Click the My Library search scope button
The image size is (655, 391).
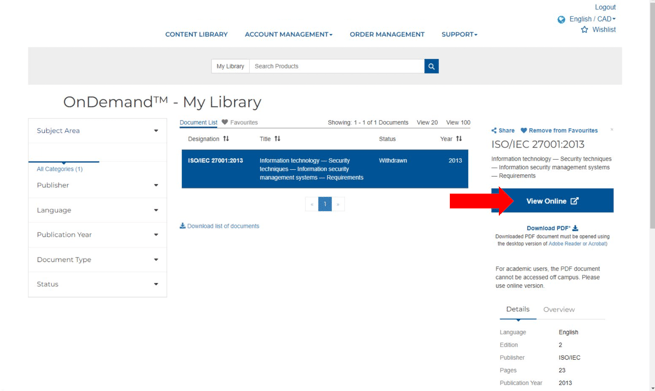[230, 66]
